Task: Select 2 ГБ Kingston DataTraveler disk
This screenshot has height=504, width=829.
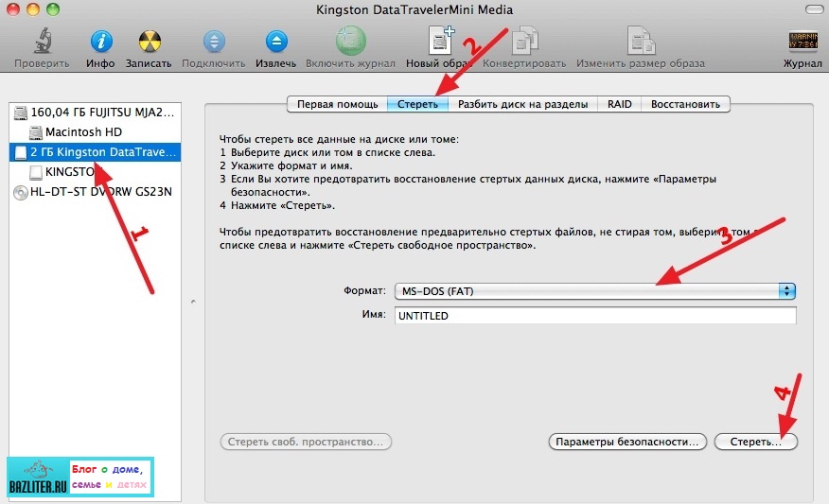Action: [96, 152]
